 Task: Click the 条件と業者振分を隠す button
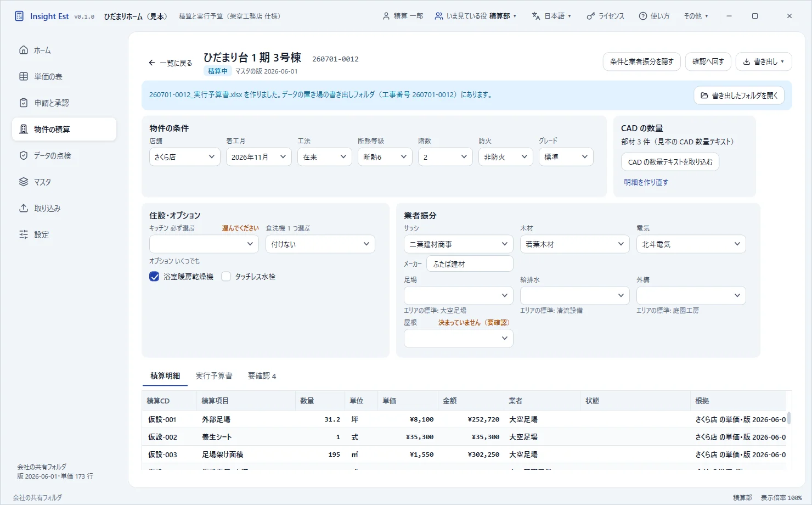[642, 61]
